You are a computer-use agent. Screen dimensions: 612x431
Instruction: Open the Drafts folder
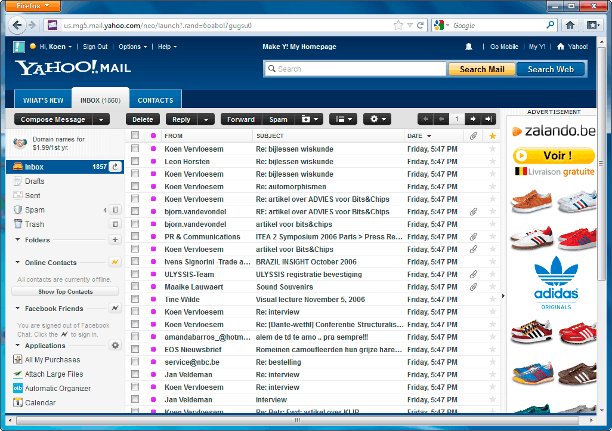click(34, 181)
